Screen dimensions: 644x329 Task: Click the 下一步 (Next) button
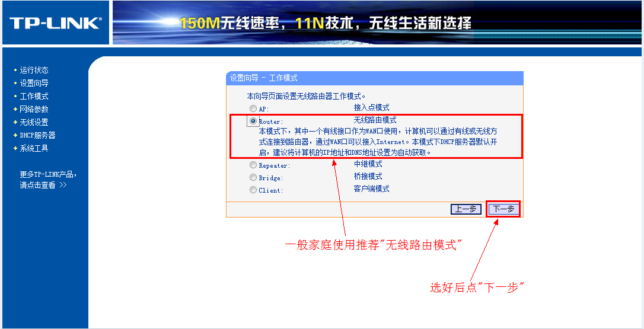point(503,209)
